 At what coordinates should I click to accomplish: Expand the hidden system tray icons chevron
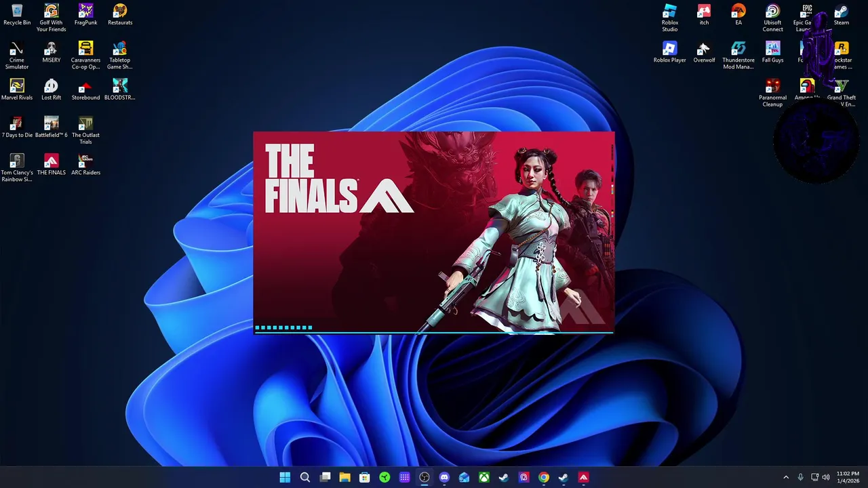point(786,477)
